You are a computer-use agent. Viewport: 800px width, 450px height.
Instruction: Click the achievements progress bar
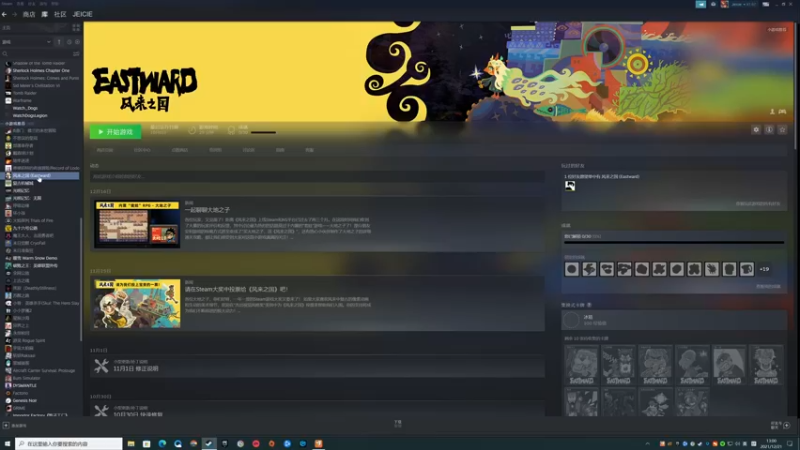(674, 243)
